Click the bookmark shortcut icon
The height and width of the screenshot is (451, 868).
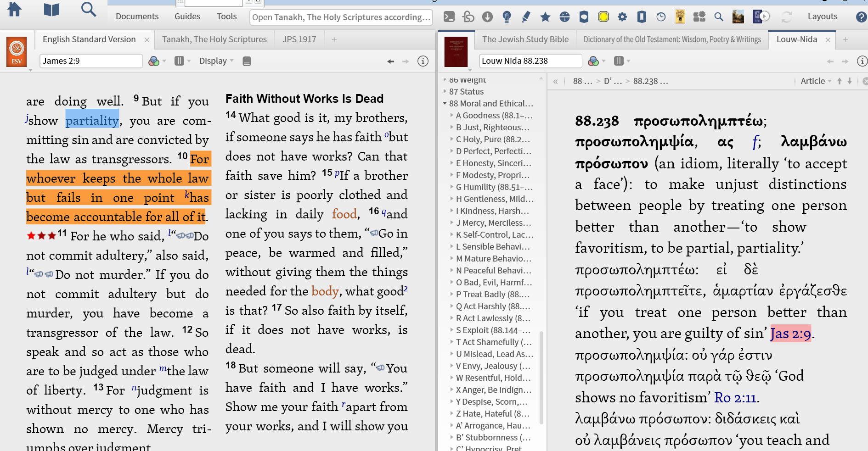click(642, 17)
